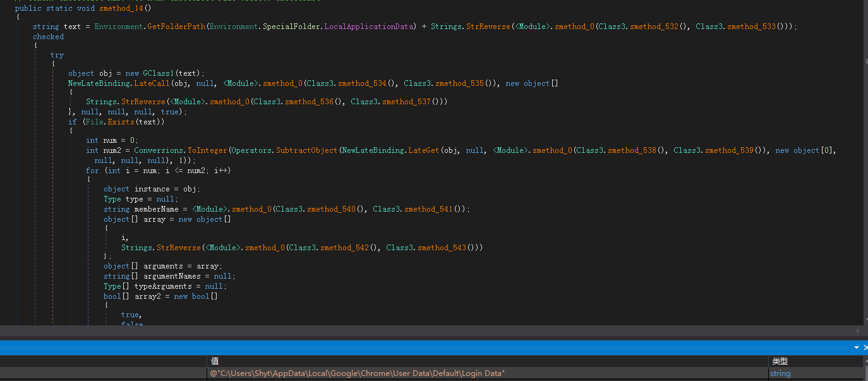Click the ToInteger method reference
Image resolution: width=868 pixels, height=381 pixels.
click(x=207, y=150)
